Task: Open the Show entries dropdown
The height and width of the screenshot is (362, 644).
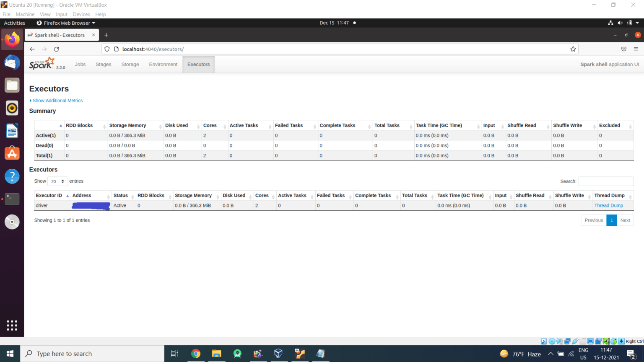Action: pyautogui.click(x=57, y=181)
